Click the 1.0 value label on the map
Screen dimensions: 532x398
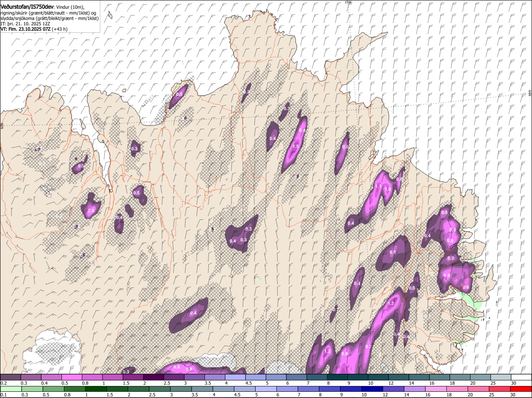click(388, 189)
